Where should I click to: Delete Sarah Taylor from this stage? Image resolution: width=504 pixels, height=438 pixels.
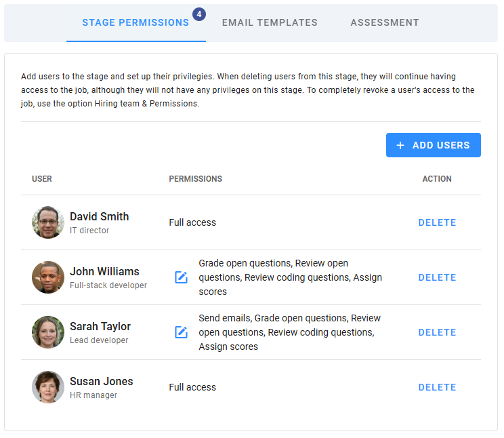[437, 332]
